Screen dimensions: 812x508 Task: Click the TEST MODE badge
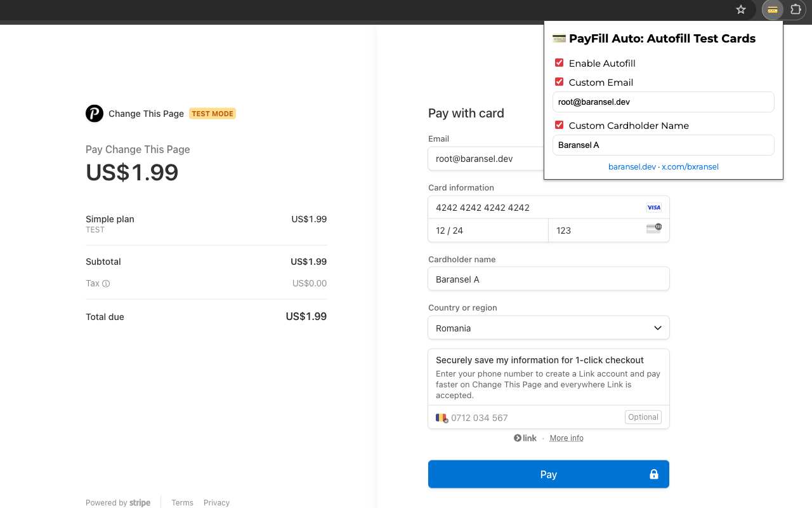pyautogui.click(x=213, y=114)
